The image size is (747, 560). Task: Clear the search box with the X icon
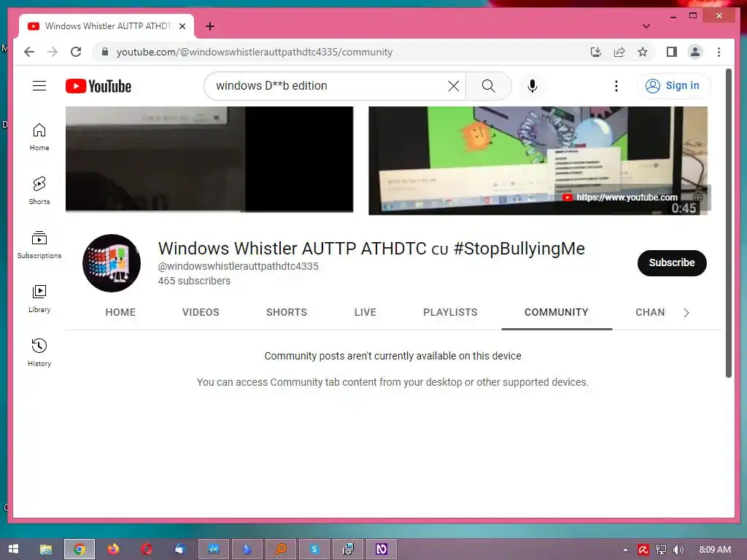(454, 86)
